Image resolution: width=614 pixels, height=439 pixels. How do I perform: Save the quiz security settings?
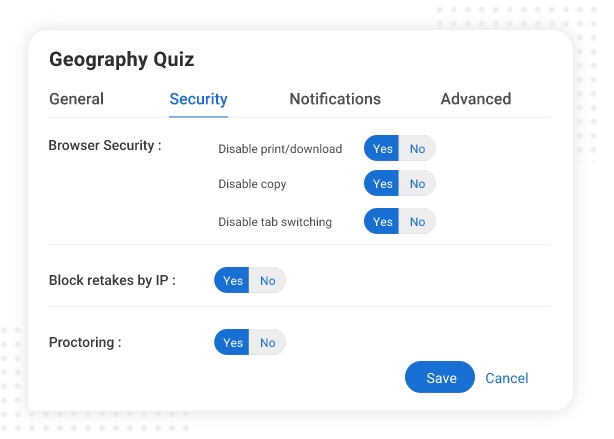click(440, 378)
